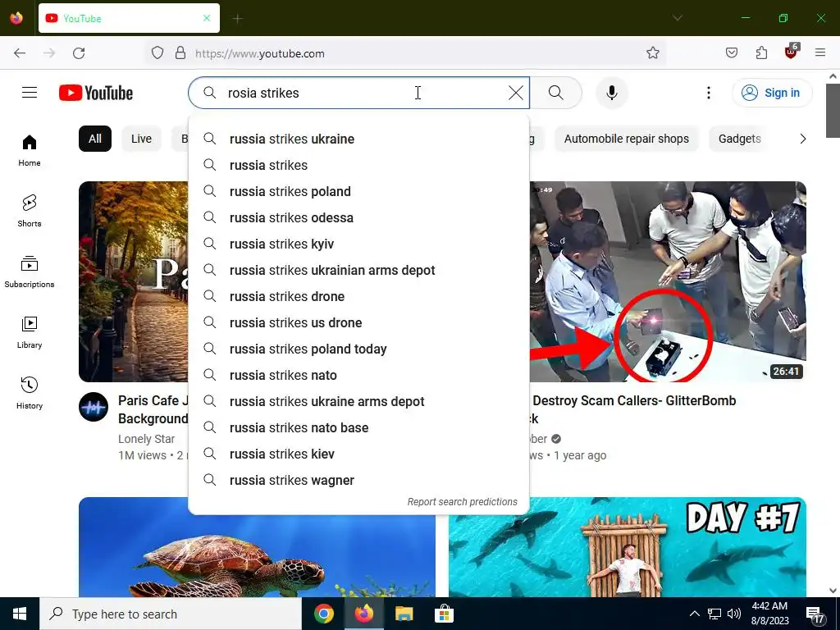
Task: Choose suggestion russia strikes odessa
Action: pos(359,217)
